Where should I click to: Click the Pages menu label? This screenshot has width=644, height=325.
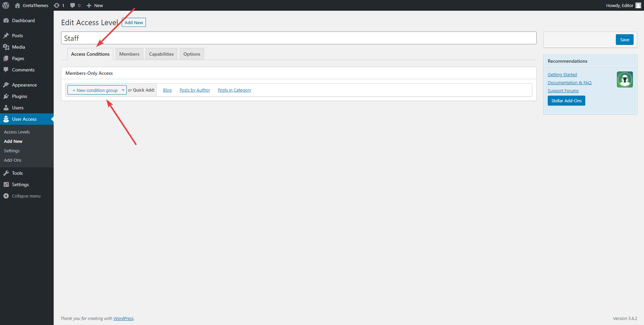pyautogui.click(x=18, y=58)
